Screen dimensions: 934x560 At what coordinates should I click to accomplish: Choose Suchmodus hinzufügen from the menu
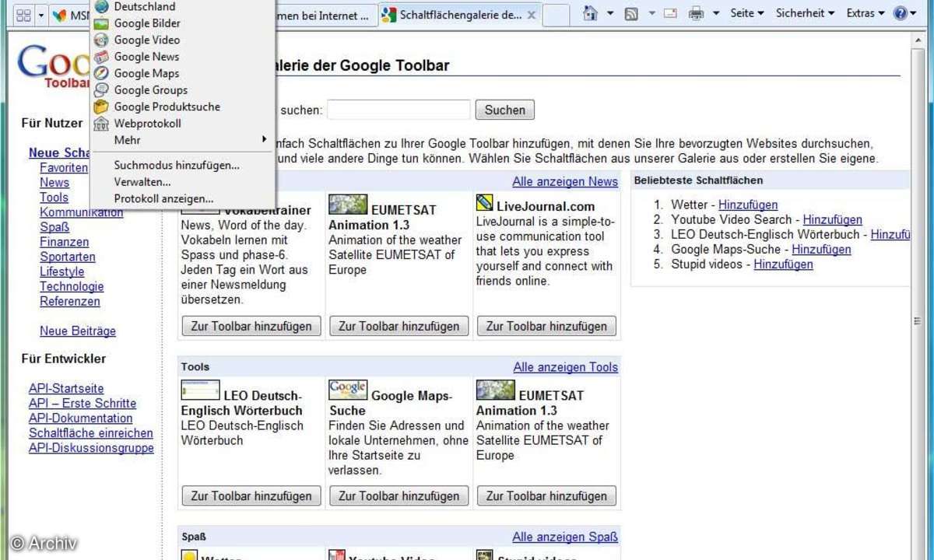pos(177,165)
